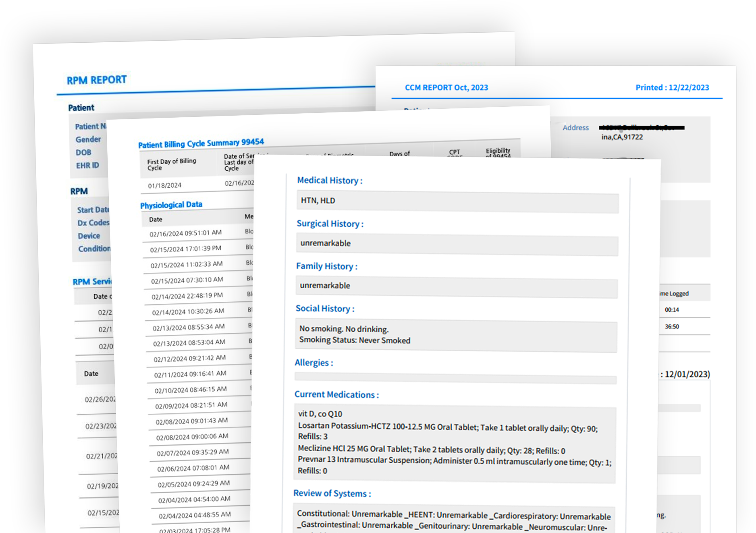Click the Family History heading
This screenshot has height=533, width=756.
coord(327,266)
